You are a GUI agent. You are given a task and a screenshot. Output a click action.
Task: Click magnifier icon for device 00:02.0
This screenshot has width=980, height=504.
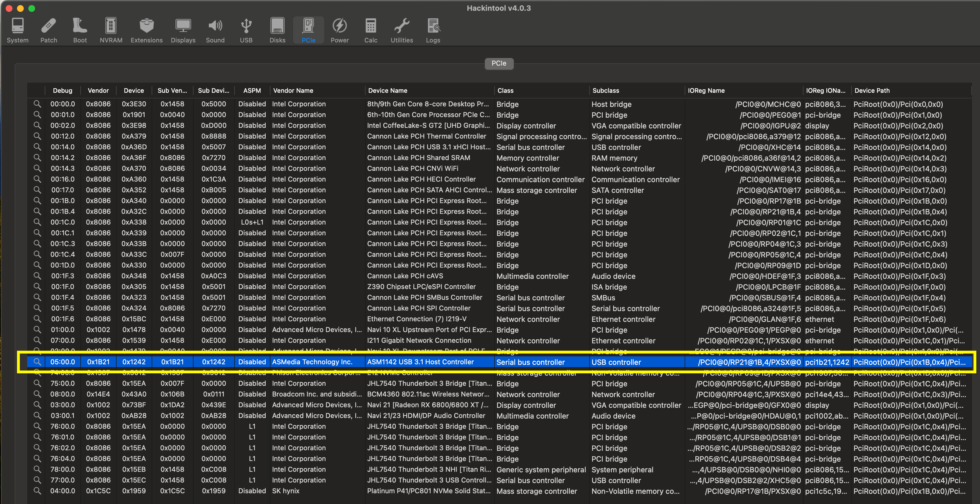click(x=37, y=125)
